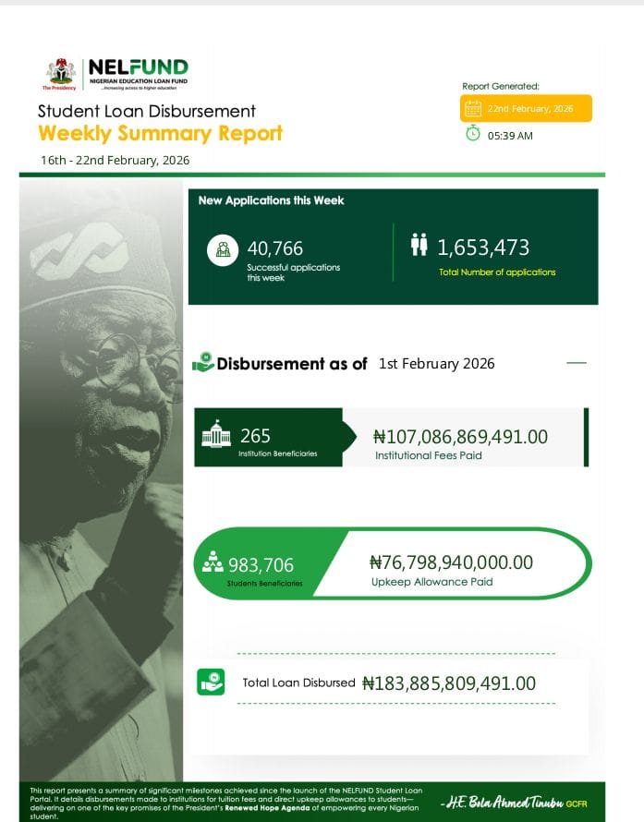The image size is (644, 822).
Task: Click the Nigerian coat of arms logo
Action: pyautogui.click(x=61, y=72)
